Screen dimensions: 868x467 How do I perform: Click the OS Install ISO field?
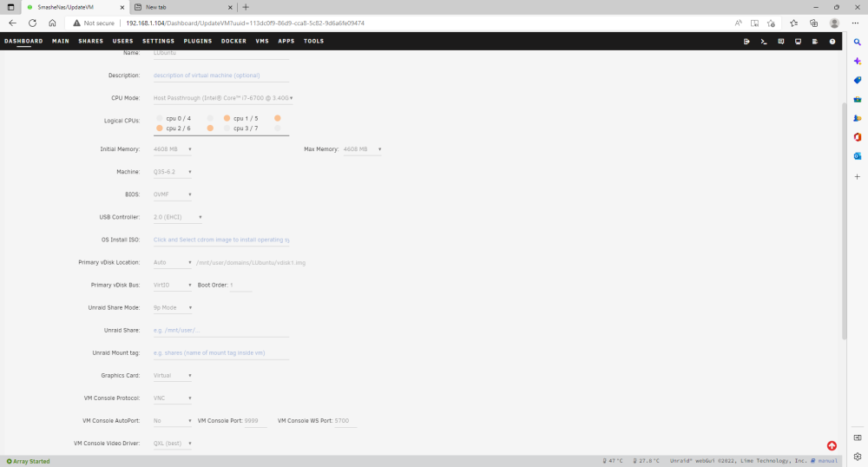[220, 240]
